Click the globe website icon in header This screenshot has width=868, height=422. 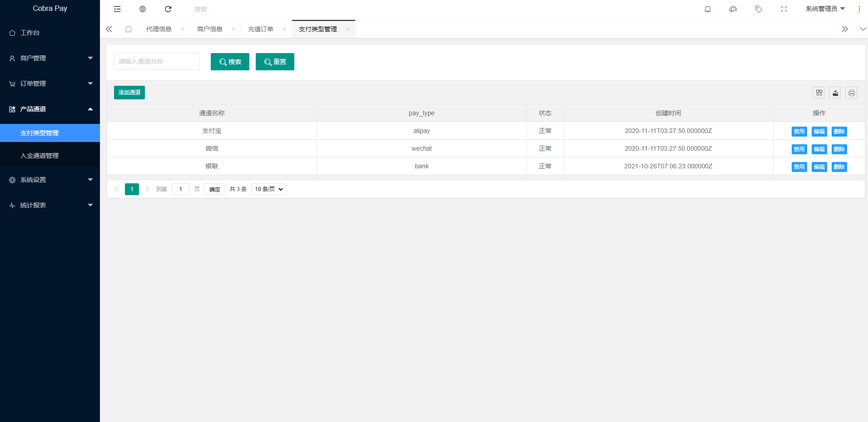143,9
